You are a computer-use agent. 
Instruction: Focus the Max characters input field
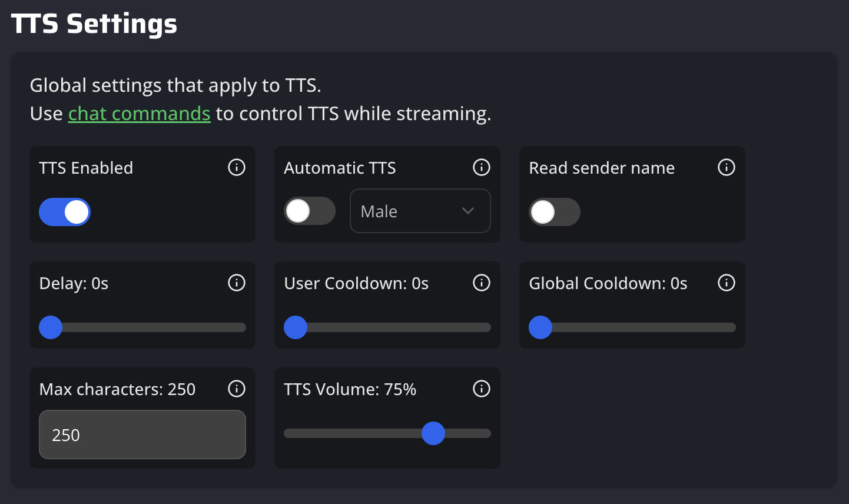[142, 435]
